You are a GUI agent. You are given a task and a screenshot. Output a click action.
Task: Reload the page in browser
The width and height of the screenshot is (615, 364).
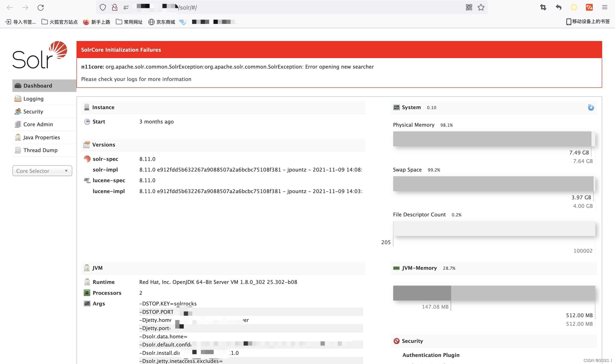pos(41,8)
